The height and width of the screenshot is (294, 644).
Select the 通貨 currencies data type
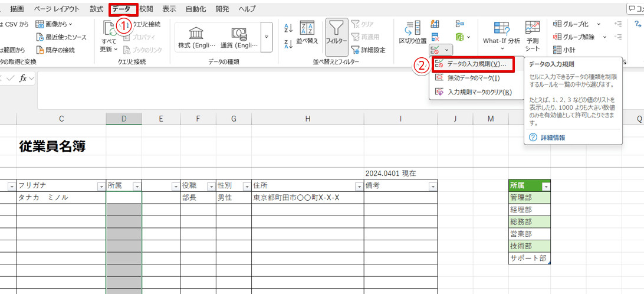239,37
